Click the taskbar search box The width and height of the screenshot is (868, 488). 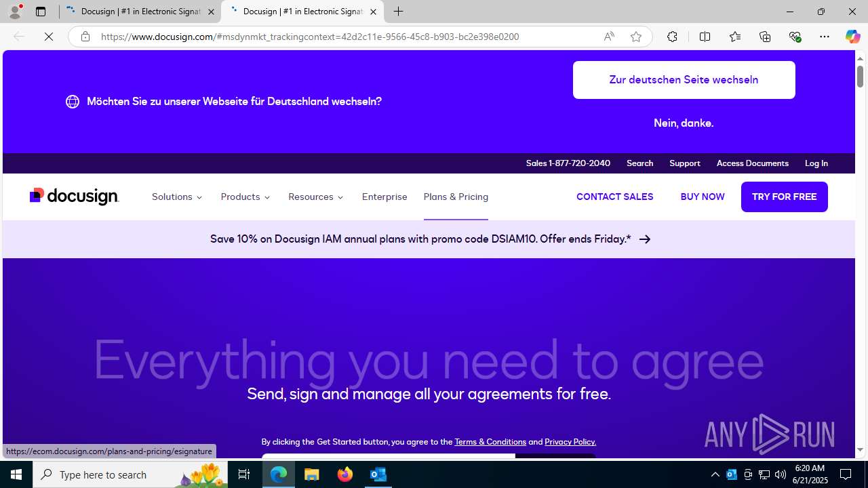[x=131, y=474]
